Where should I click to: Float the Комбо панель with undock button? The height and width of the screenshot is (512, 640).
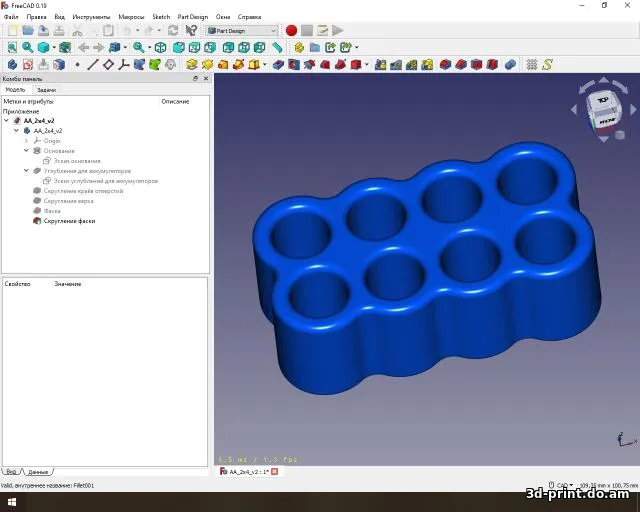195,78
